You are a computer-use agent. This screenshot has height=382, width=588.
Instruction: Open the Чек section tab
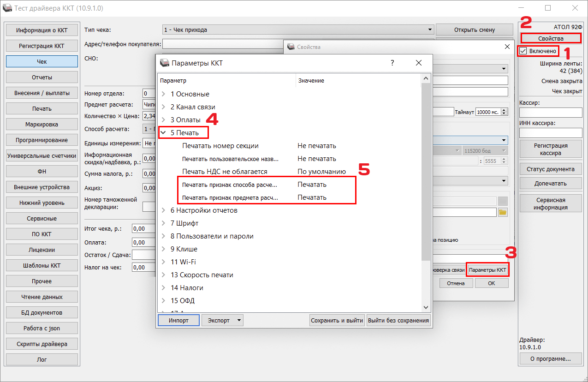click(x=42, y=61)
